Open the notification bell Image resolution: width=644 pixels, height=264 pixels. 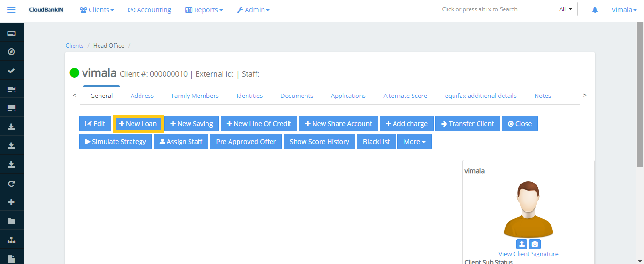pos(594,10)
